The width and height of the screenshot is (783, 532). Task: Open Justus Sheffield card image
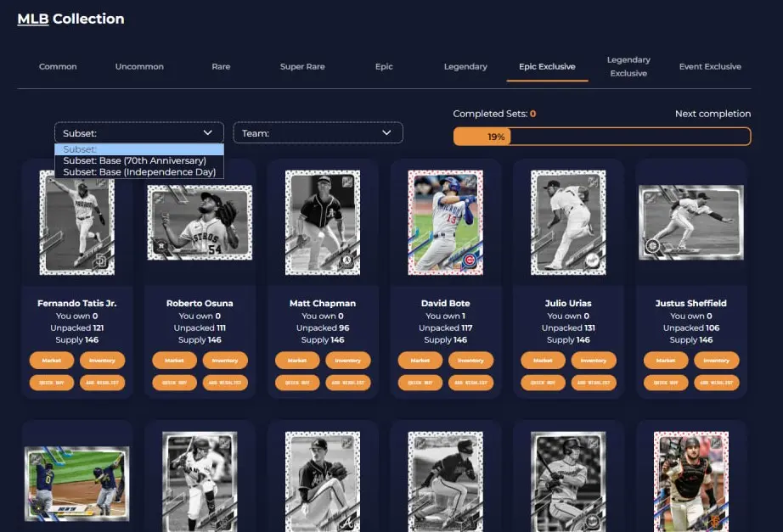point(691,222)
